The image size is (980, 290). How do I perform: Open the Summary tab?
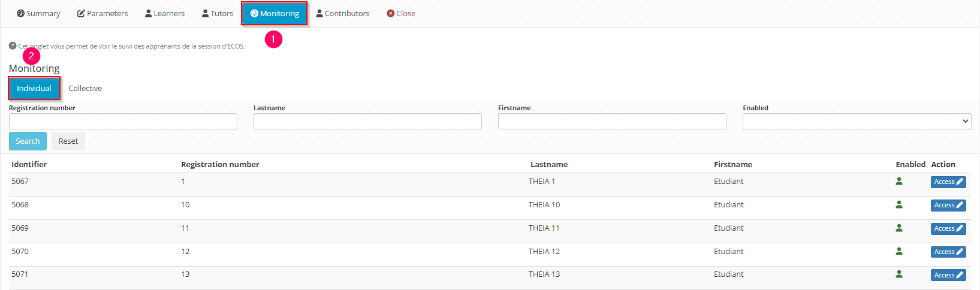tap(38, 13)
